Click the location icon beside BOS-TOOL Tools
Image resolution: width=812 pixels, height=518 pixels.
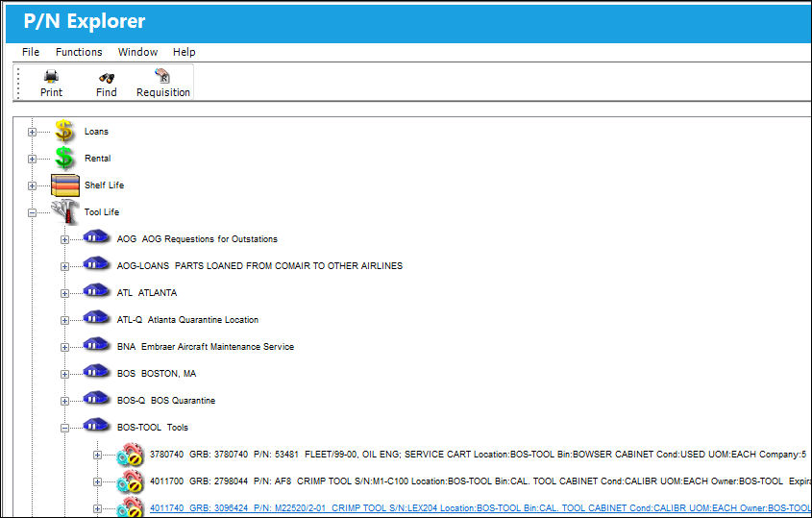tap(96, 426)
